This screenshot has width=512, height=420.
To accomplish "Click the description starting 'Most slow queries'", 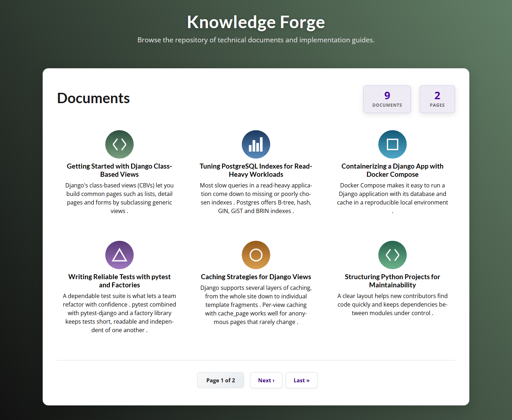I will click(x=256, y=198).
